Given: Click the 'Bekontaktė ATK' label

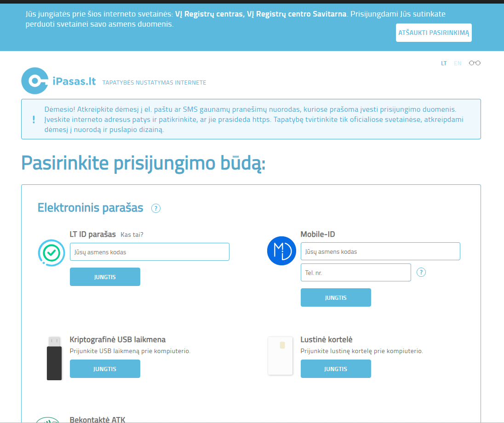Looking at the screenshot, I should [97, 419].
